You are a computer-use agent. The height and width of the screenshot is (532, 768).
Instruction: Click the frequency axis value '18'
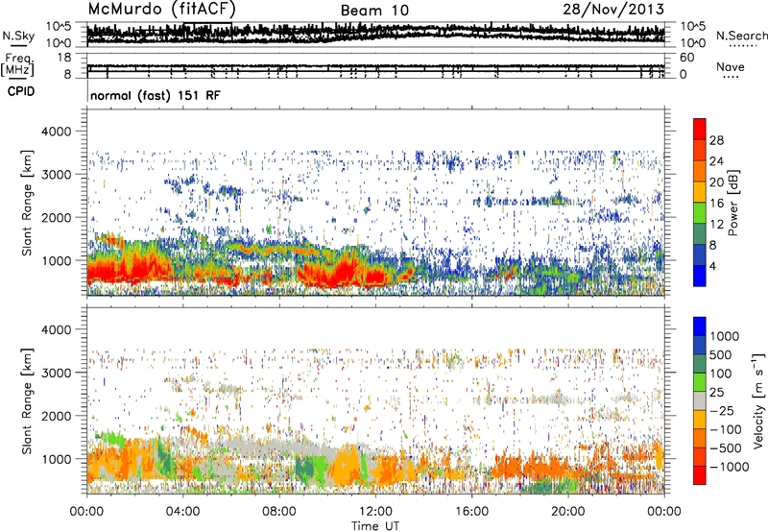[x=64, y=58]
